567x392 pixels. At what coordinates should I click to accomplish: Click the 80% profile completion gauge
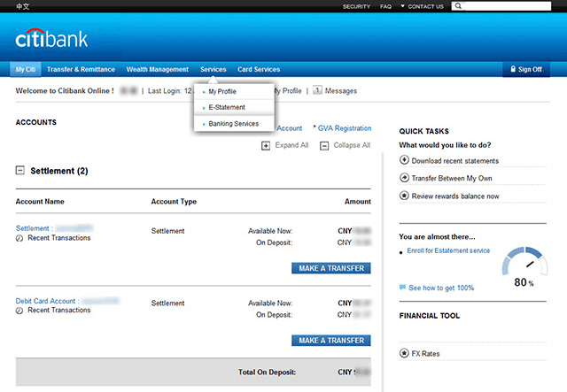pos(526,265)
